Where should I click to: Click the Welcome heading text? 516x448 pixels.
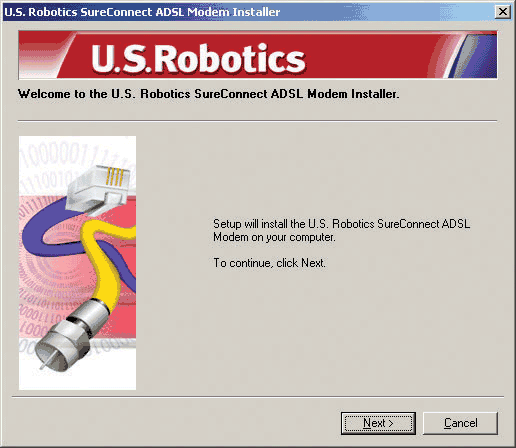click(x=209, y=94)
